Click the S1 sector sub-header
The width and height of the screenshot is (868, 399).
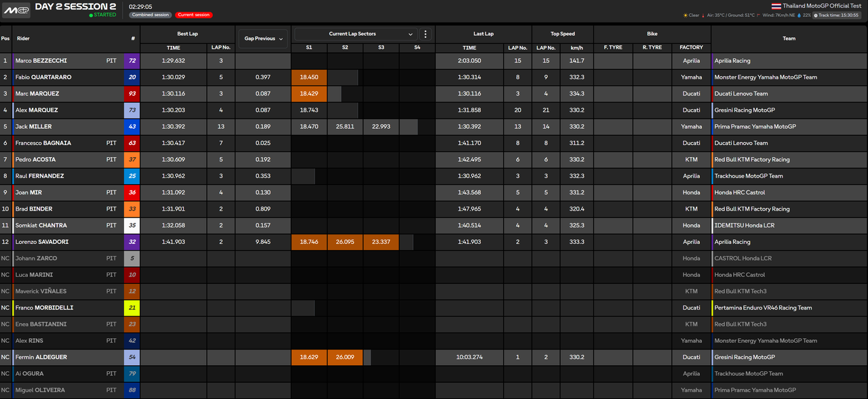[309, 47]
